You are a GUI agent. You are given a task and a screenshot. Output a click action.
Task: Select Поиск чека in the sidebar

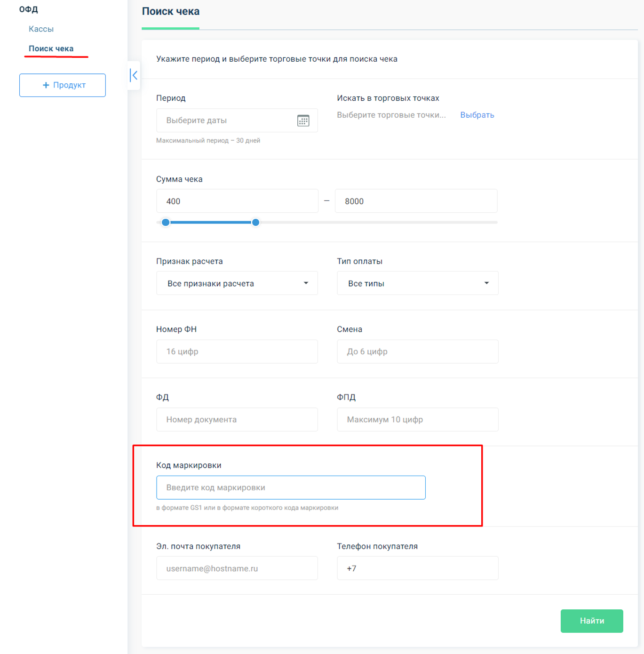pyautogui.click(x=51, y=48)
